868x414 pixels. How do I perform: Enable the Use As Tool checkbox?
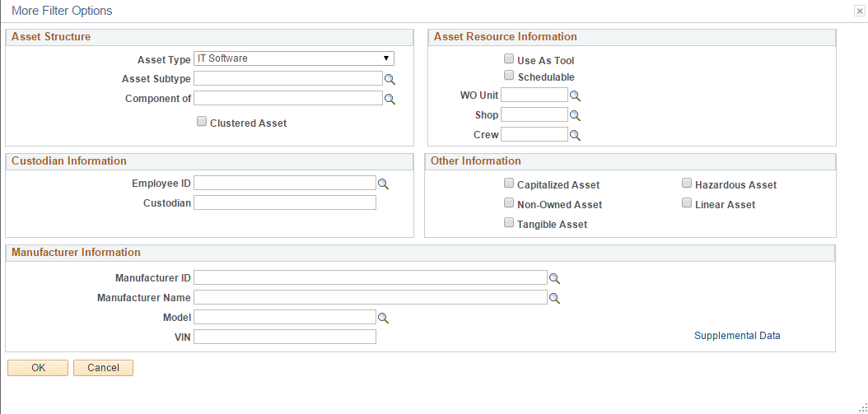coord(509,58)
